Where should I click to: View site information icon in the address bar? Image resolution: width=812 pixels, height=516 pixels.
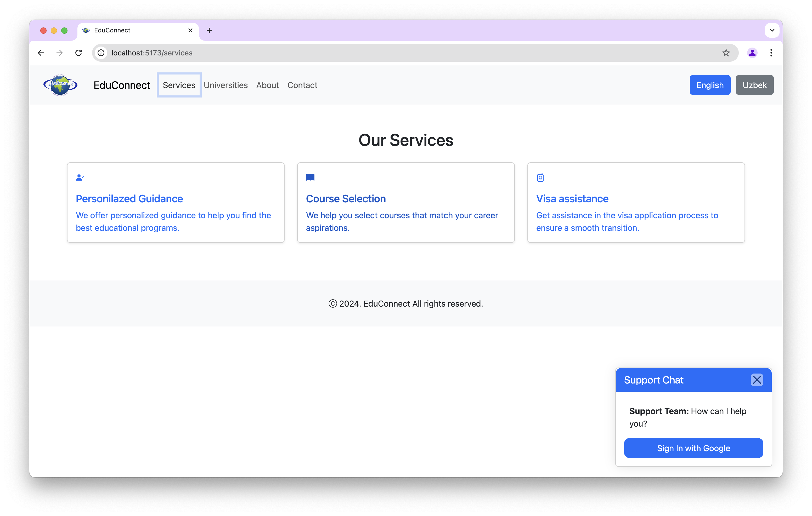click(x=101, y=53)
